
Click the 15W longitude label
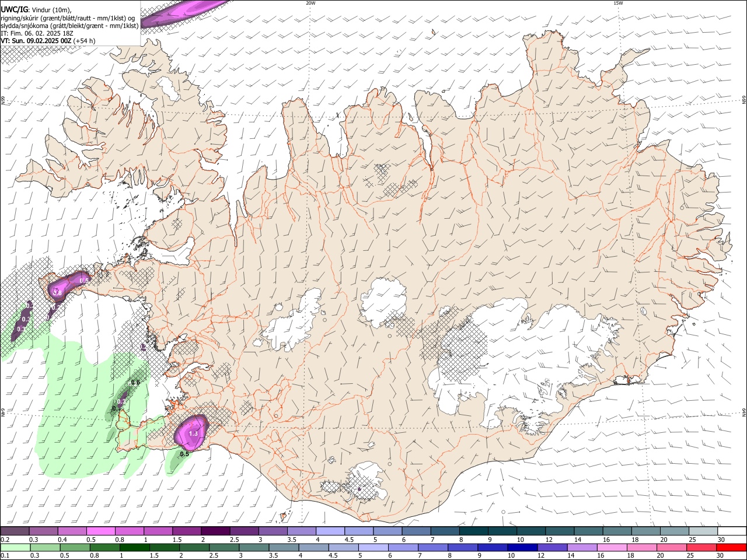618,3
